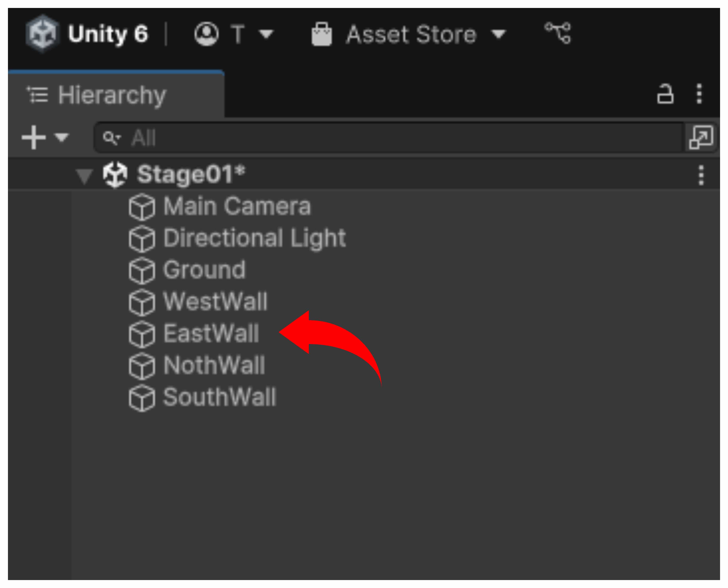This screenshot has width=728, height=588.
Task: Select the Main Camera object
Action: (x=237, y=206)
